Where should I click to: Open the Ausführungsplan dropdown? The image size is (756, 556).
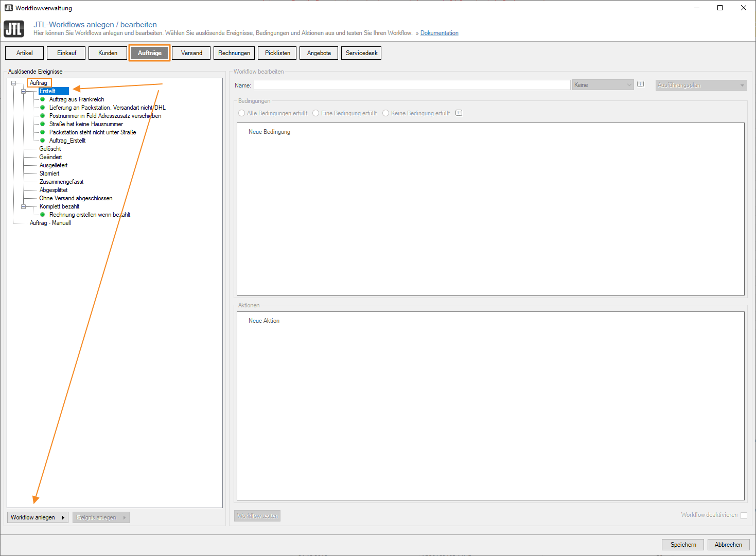pyautogui.click(x=701, y=85)
